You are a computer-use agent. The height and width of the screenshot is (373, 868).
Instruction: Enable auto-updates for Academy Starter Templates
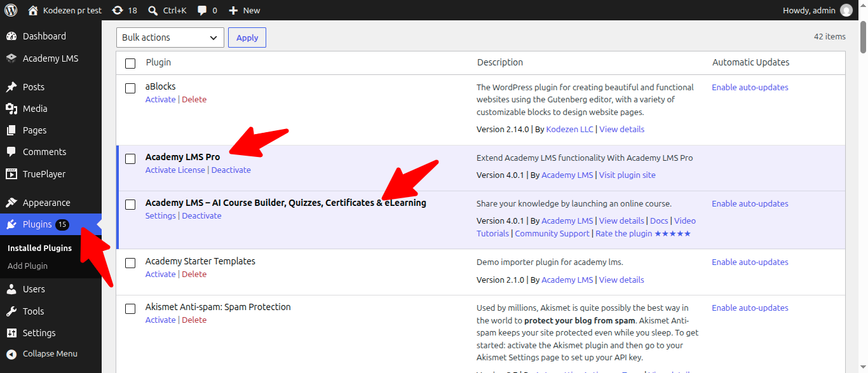point(750,262)
